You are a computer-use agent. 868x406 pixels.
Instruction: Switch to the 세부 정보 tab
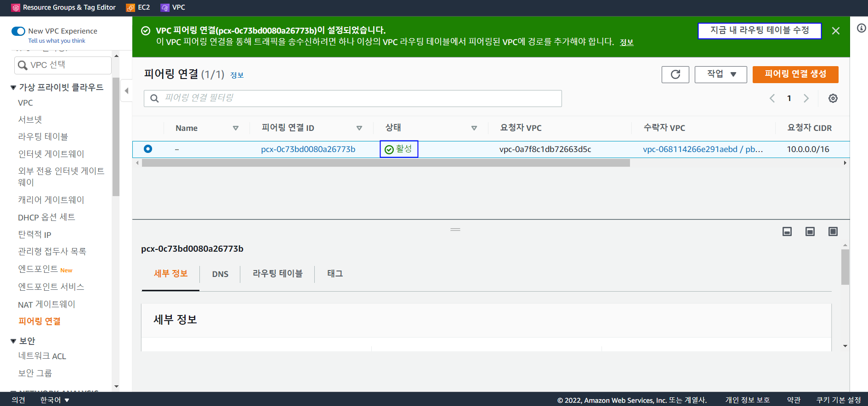coord(170,274)
